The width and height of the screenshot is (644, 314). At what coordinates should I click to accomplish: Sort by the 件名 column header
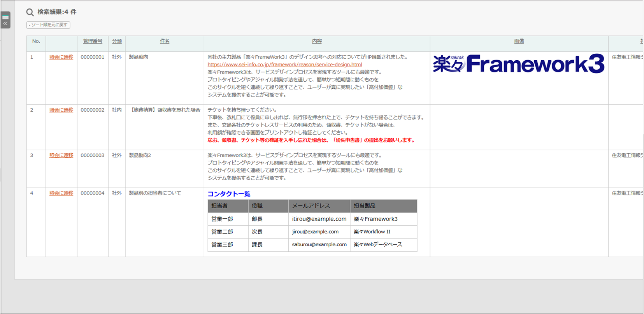tap(165, 41)
